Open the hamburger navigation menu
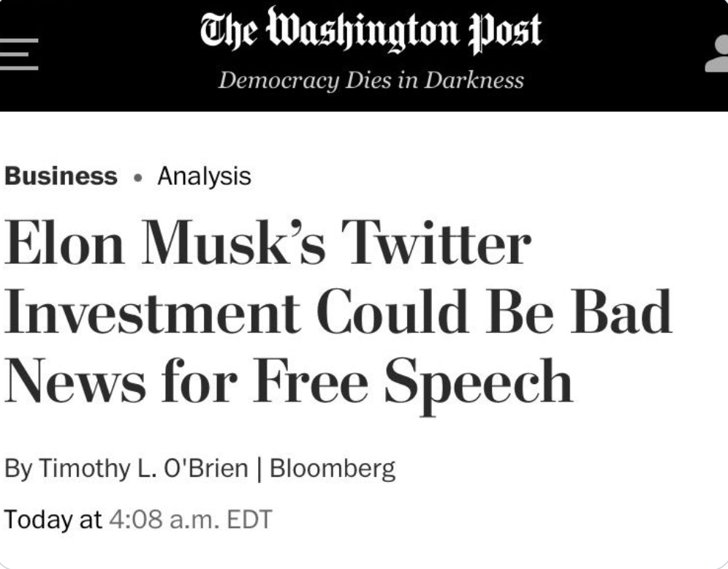728x569 pixels. [18, 54]
